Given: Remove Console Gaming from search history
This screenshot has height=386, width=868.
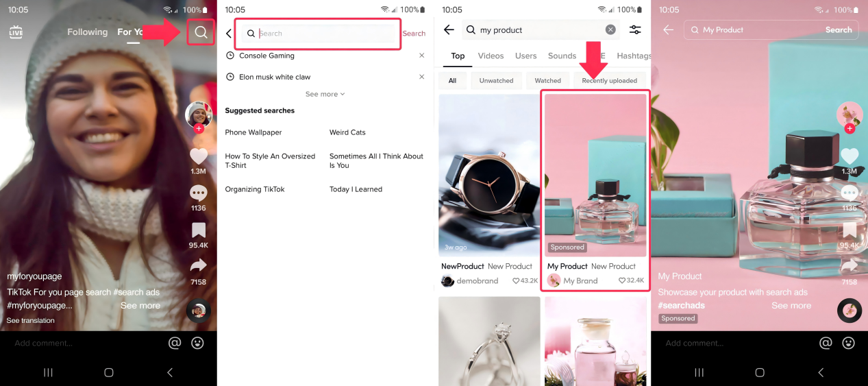Looking at the screenshot, I should point(421,56).
